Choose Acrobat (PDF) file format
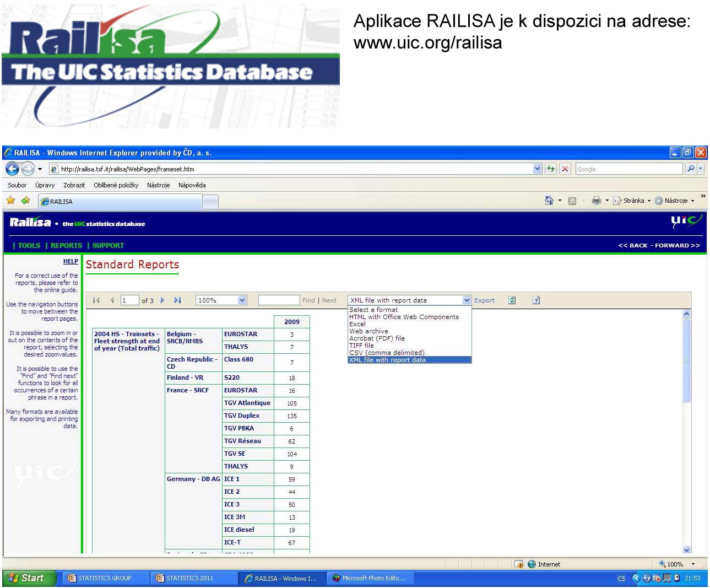Screen dimensions: 710x588 (409, 338)
